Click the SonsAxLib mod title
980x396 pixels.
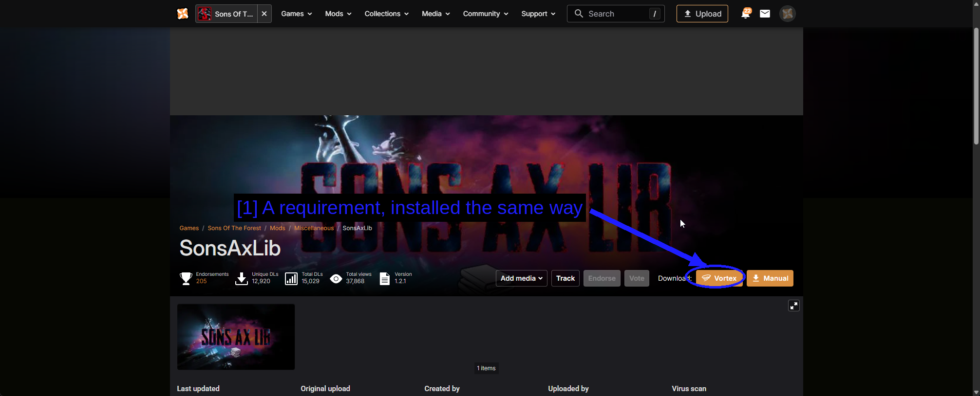[230, 248]
